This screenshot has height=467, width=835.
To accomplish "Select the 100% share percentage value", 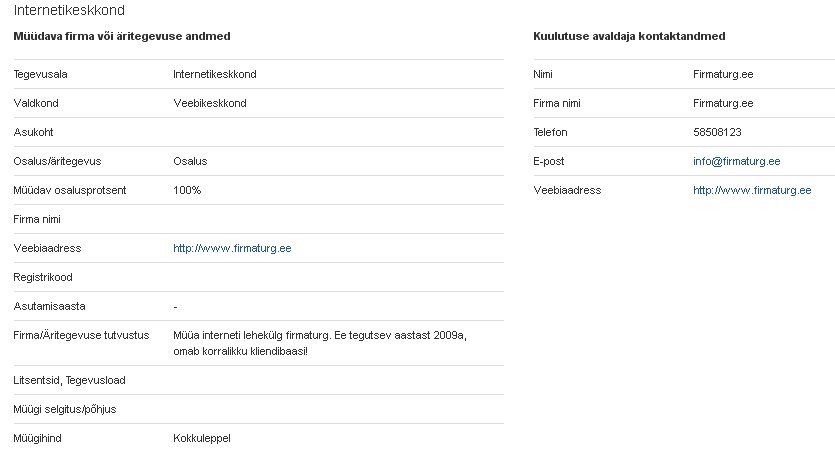I will click(187, 190).
